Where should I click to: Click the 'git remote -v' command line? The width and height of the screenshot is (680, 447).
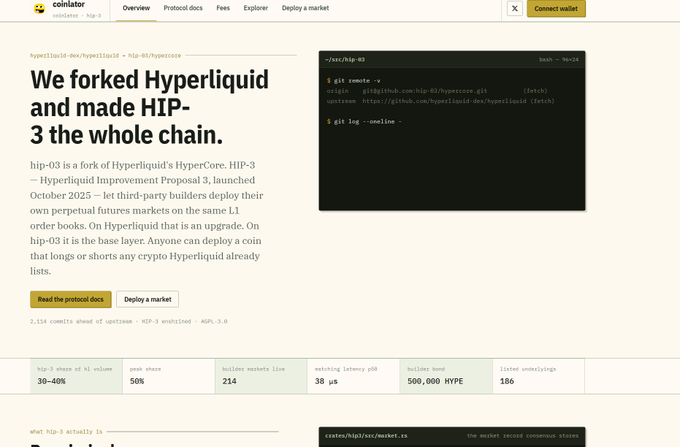pyautogui.click(x=354, y=81)
